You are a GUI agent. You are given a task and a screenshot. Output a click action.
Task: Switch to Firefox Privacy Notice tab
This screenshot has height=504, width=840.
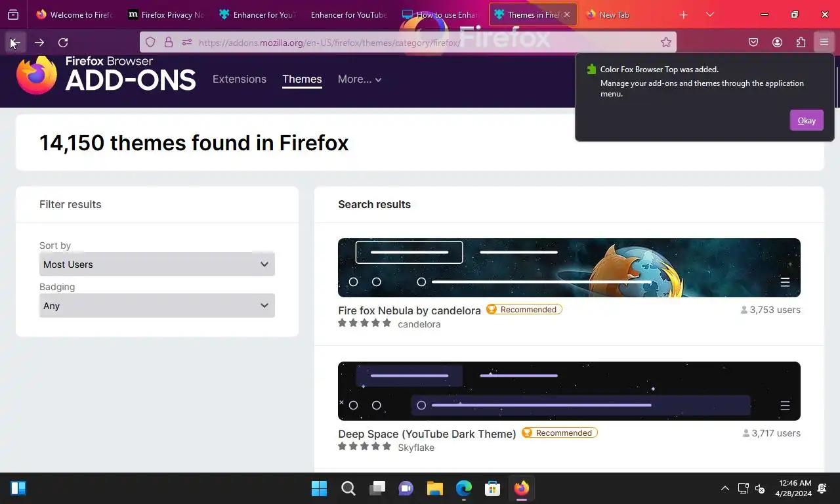point(166,14)
